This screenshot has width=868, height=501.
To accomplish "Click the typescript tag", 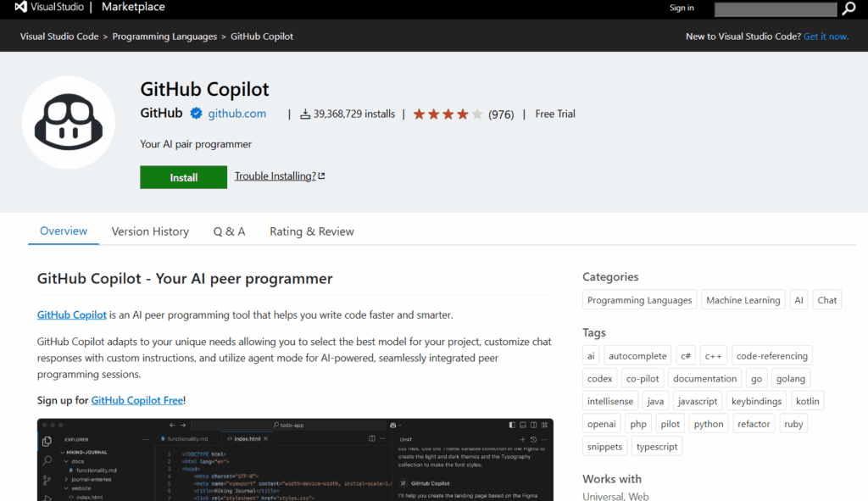I will (x=657, y=447).
